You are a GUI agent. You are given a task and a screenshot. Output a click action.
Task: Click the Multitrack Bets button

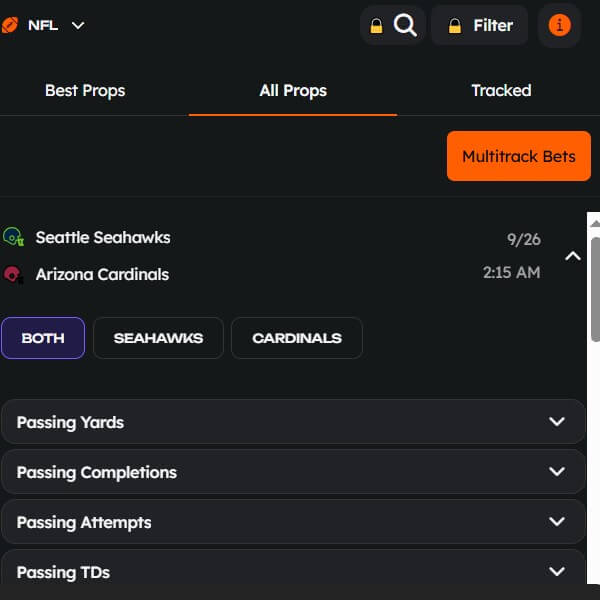point(518,156)
